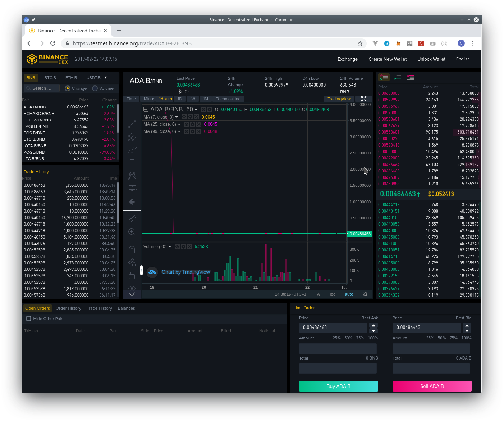Switch order book to sell orders only view
This screenshot has width=504, height=421.
pyautogui.click(x=411, y=77)
